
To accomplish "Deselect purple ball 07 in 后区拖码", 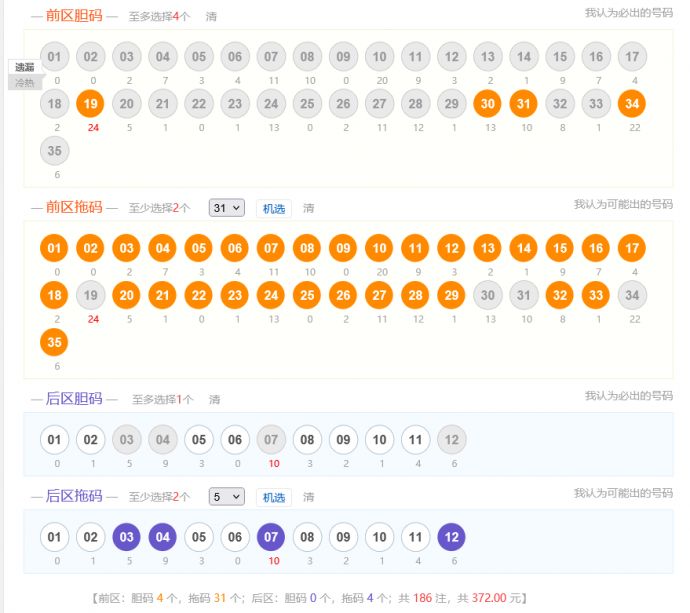I will (x=271, y=537).
